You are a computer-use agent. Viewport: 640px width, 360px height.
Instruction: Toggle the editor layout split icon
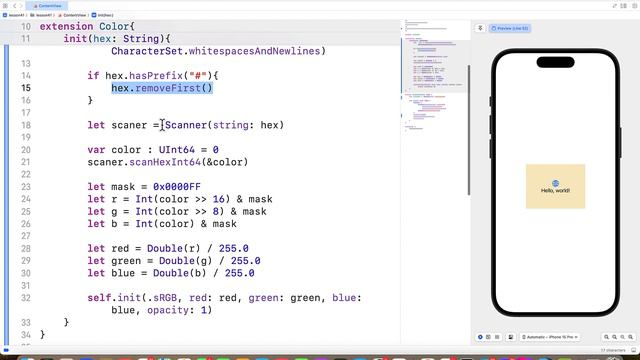615,6
